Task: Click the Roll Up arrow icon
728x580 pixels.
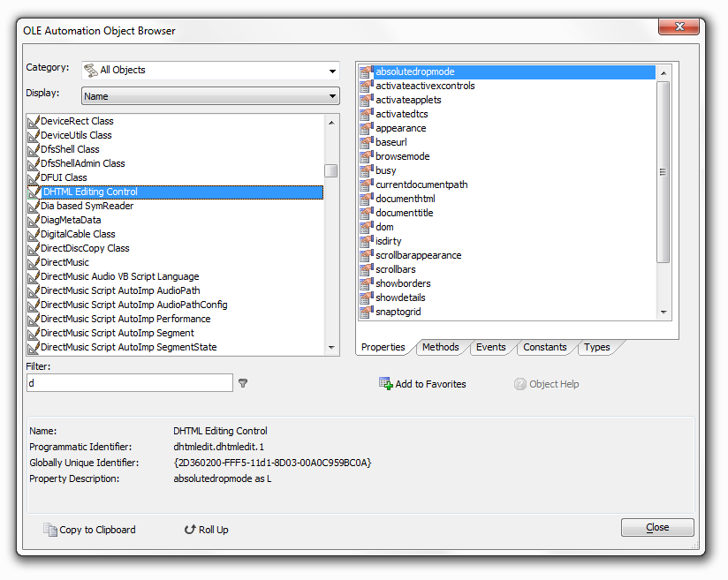Action: [189, 530]
